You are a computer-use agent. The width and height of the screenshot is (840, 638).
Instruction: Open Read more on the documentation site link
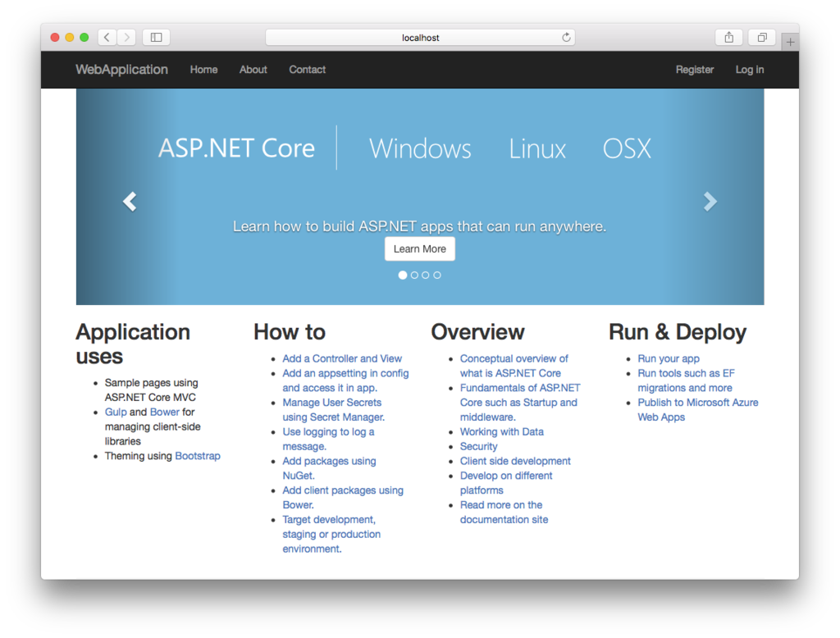point(504,512)
